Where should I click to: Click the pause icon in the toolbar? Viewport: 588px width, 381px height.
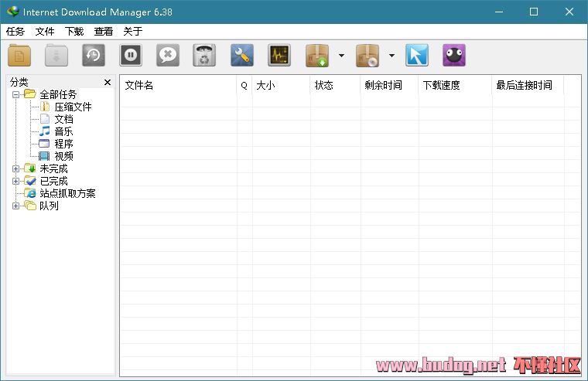click(131, 56)
